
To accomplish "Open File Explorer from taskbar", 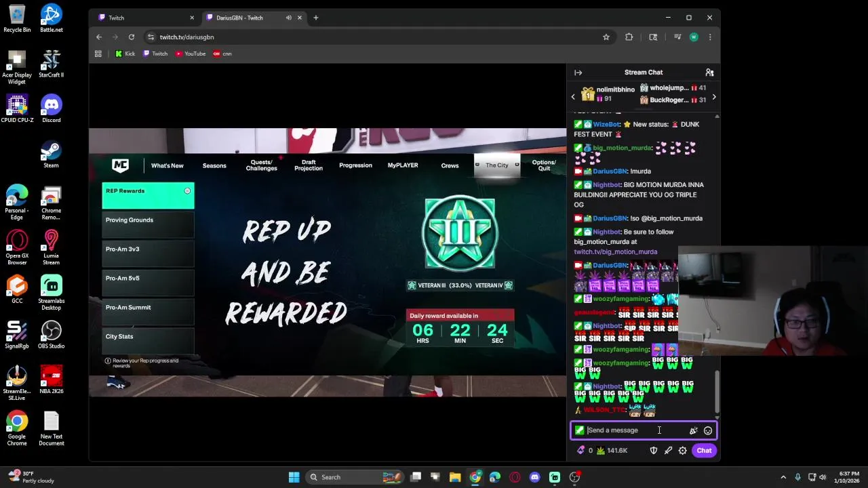I will pos(455,477).
